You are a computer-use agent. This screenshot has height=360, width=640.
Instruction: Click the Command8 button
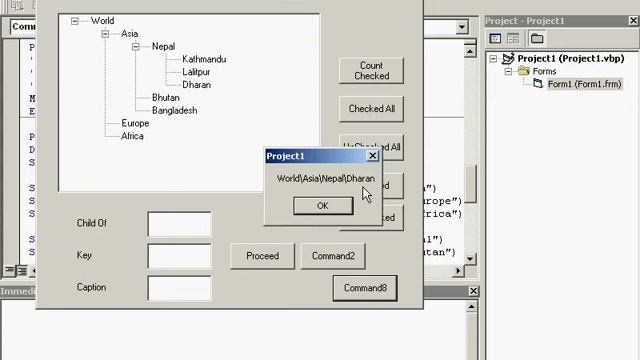click(x=365, y=288)
